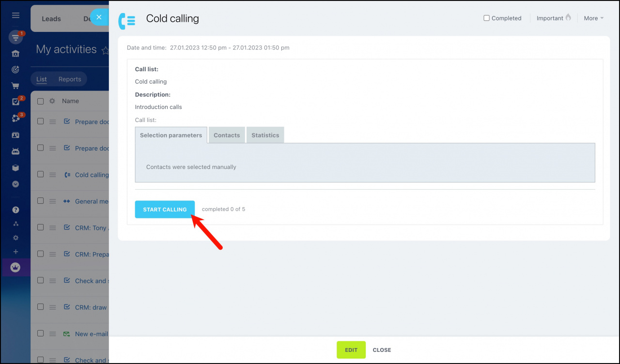Image resolution: width=620 pixels, height=364 pixels.
Task: Open the target goals icon in sidebar
Action: (15, 70)
